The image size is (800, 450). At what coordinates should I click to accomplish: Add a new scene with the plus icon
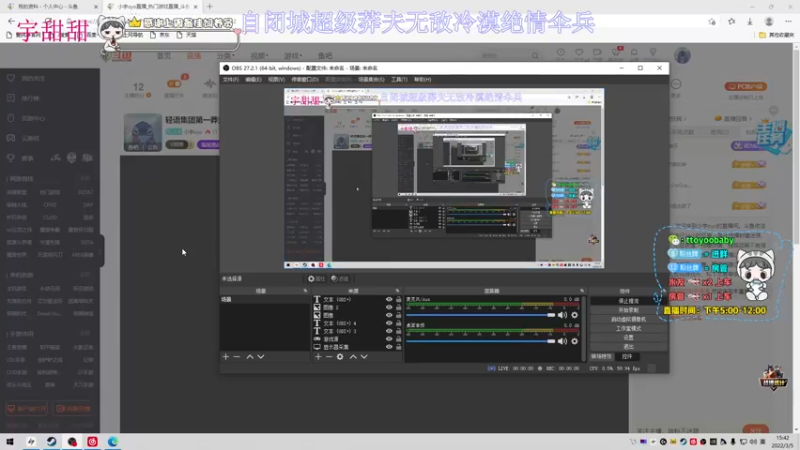point(226,357)
